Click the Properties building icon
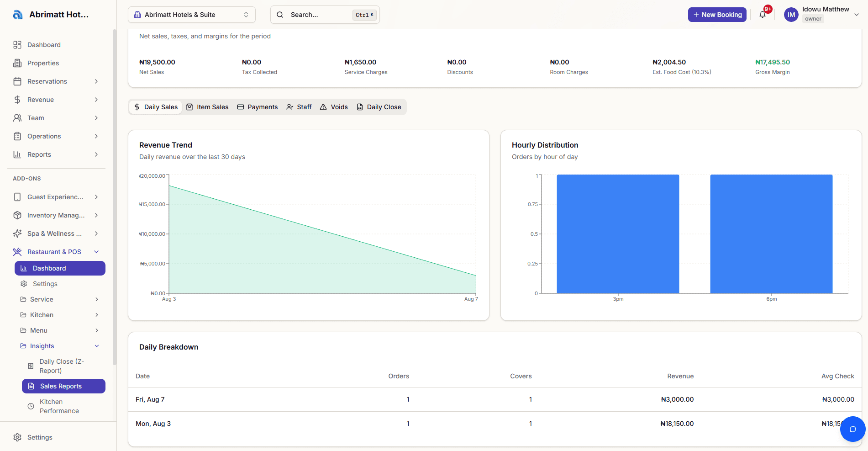Image resolution: width=868 pixels, height=451 pixels. point(17,63)
